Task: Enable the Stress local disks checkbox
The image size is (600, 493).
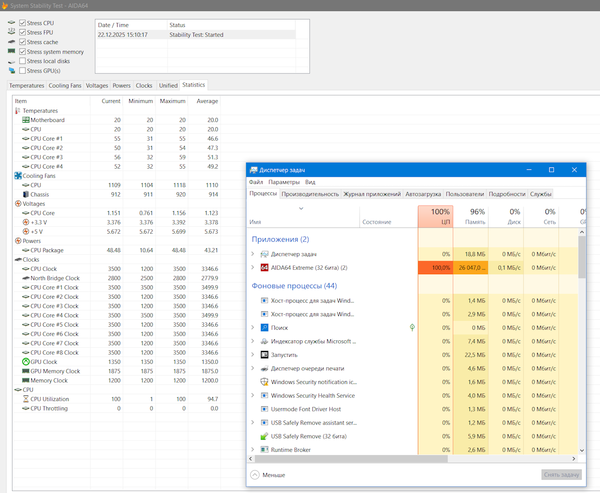Action: coord(23,61)
